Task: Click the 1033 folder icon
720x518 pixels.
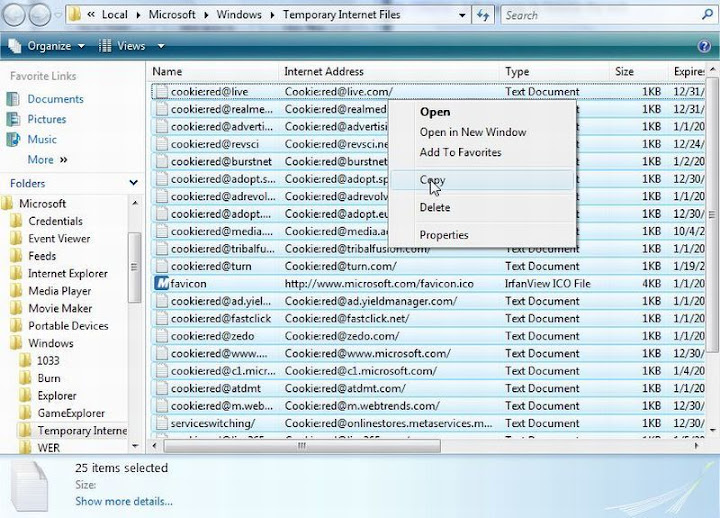Action: 26,360
